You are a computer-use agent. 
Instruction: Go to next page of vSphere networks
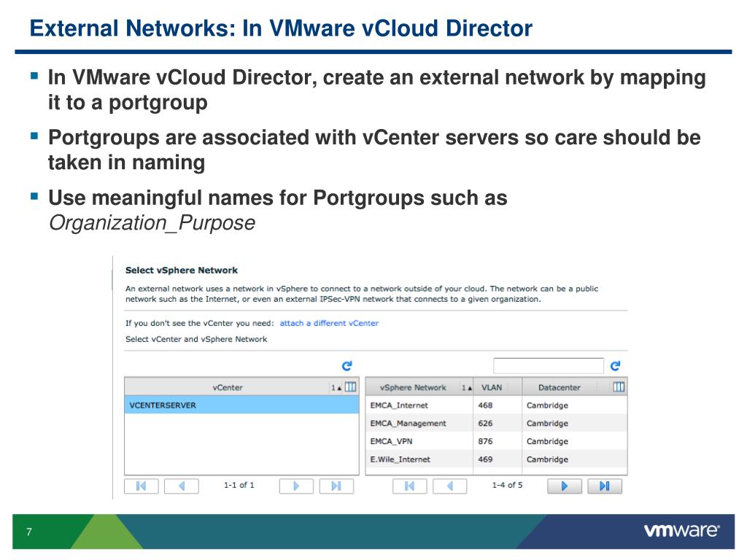[x=565, y=486]
